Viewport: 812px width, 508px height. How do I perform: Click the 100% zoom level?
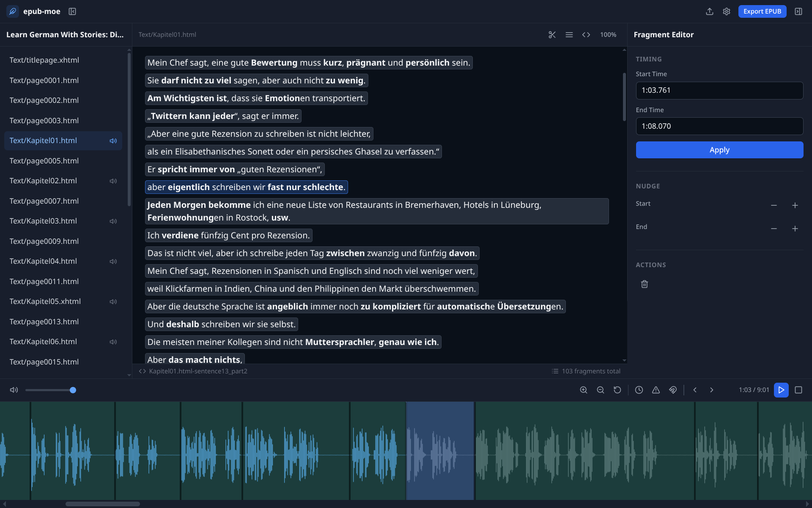608,35
